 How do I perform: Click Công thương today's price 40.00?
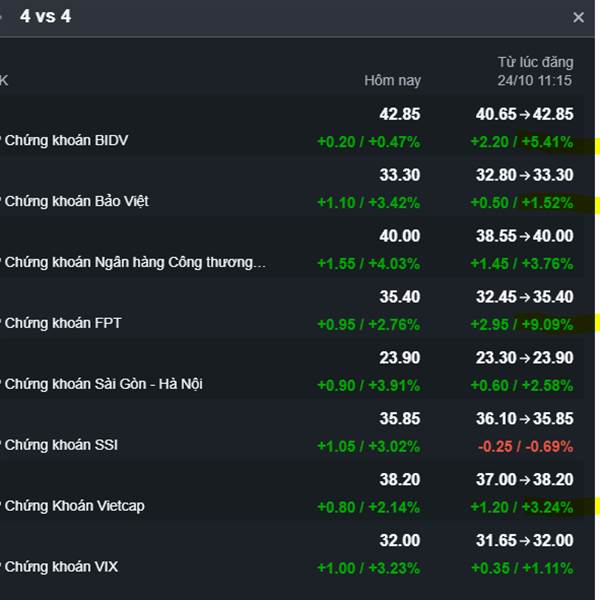(x=400, y=236)
